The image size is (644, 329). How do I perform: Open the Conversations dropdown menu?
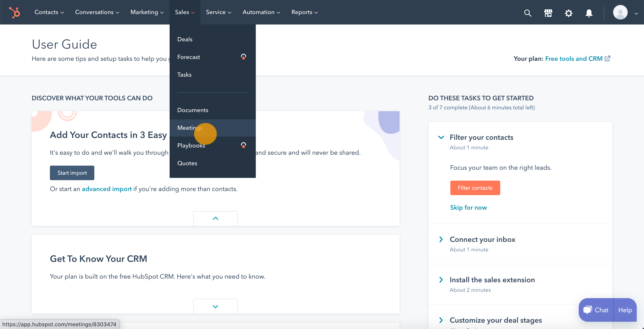pos(97,12)
